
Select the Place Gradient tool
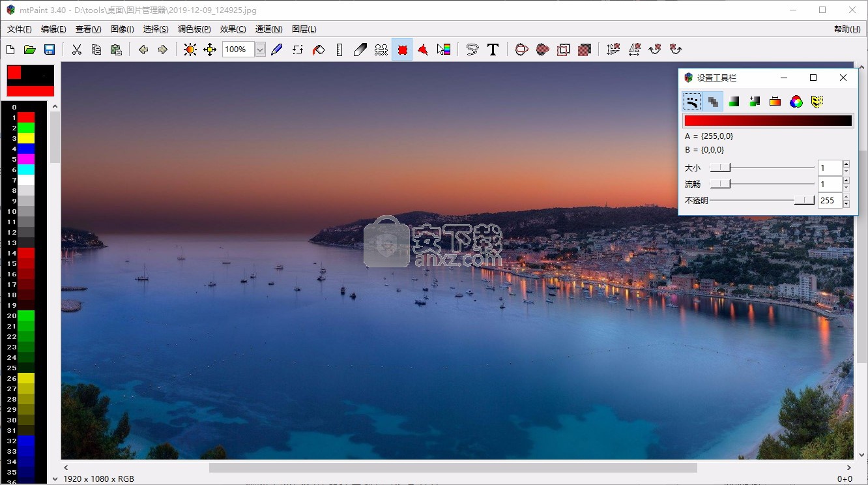(x=444, y=50)
